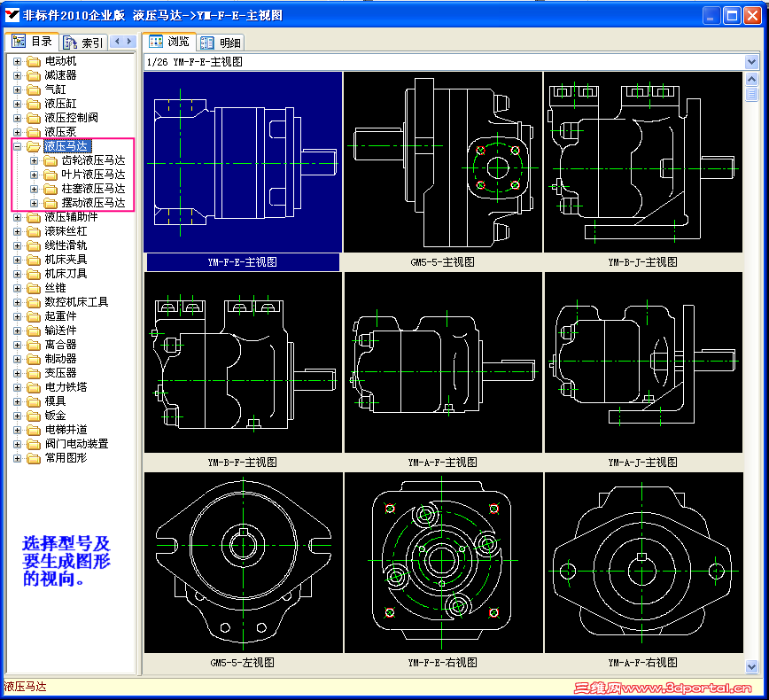Click the 液压马达 tree label
Screen dimensions: 769x700
pyautogui.click(x=66, y=146)
